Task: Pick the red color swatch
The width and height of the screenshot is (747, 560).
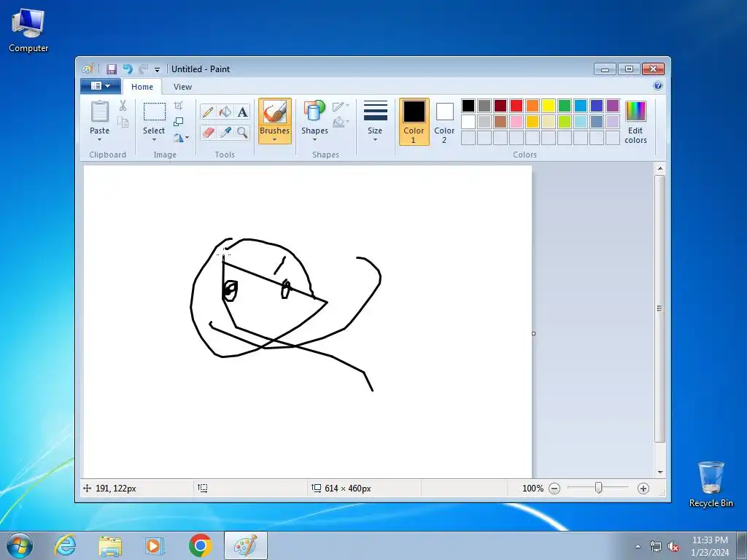Action: [516, 106]
